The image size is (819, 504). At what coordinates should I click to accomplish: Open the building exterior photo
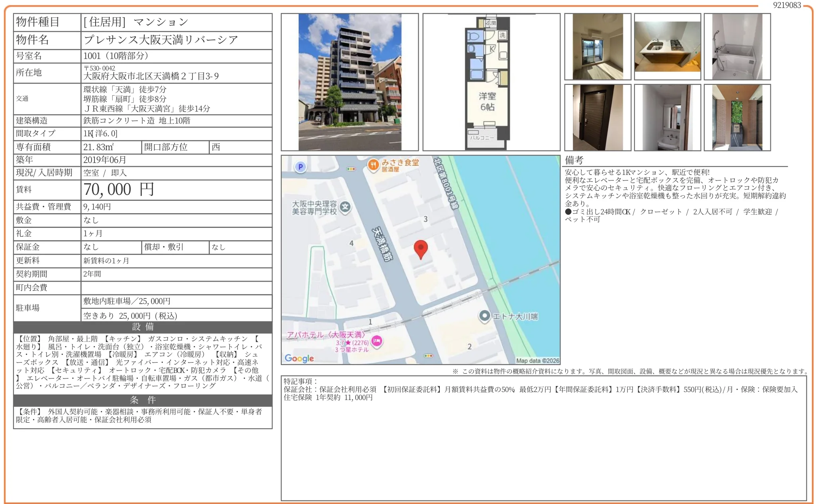[x=350, y=82]
